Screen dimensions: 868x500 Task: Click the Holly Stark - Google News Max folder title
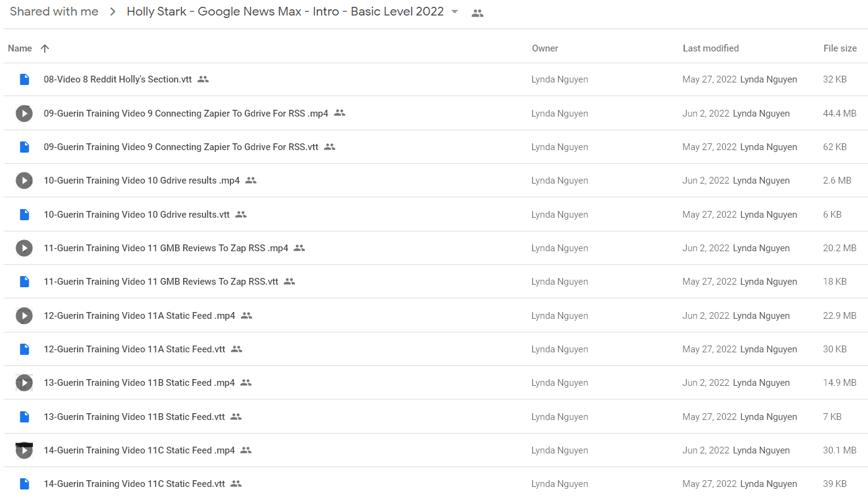pyautogui.click(x=285, y=12)
